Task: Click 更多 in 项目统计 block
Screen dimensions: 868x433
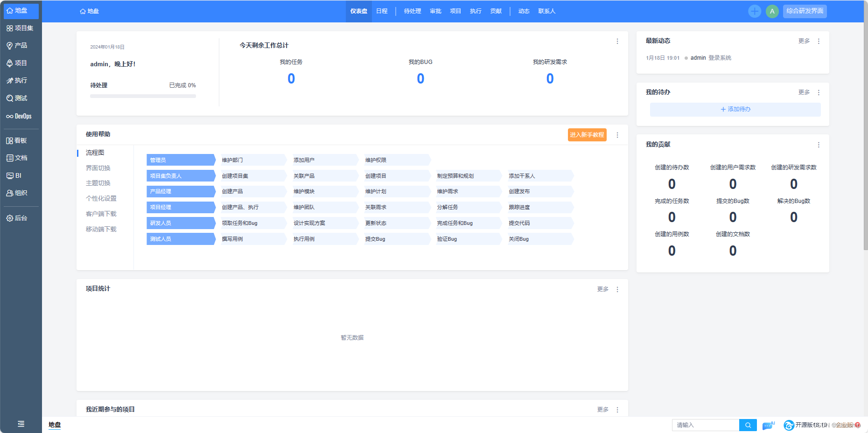Action: tap(603, 289)
